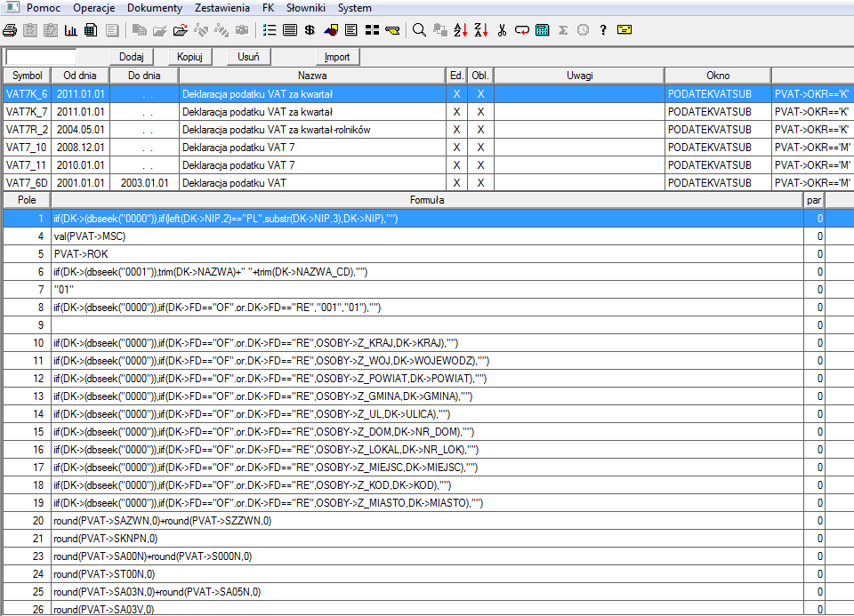Open the bar chart icon
Viewport: 854px width, 616px height.
pos(71,29)
